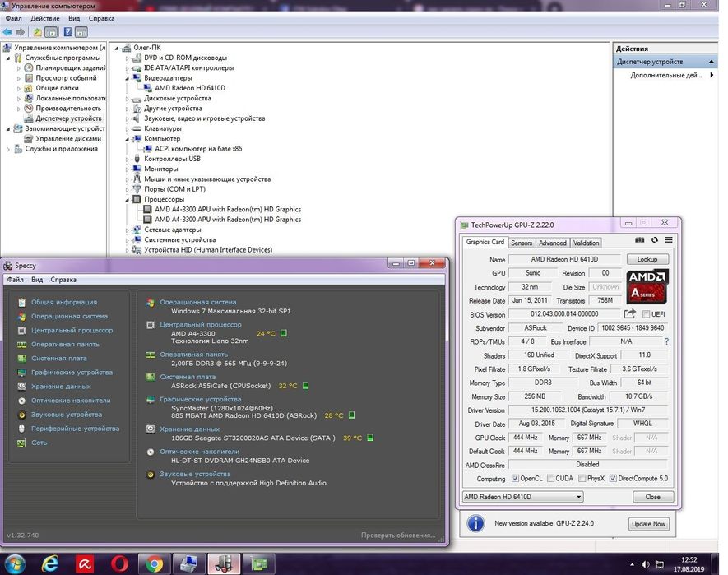Click the CPU temperature indicator icon in Speccy
This screenshot has width=728, height=575.
(x=284, y=333)
